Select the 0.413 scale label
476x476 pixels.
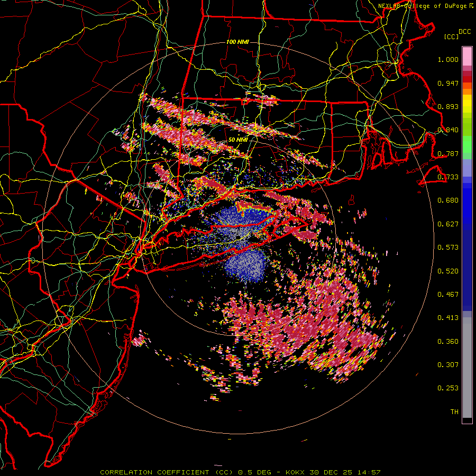tap(448, 318)
